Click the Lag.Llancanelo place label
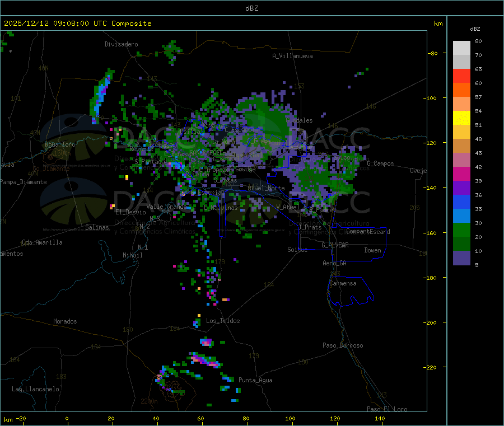 [35, 389]
